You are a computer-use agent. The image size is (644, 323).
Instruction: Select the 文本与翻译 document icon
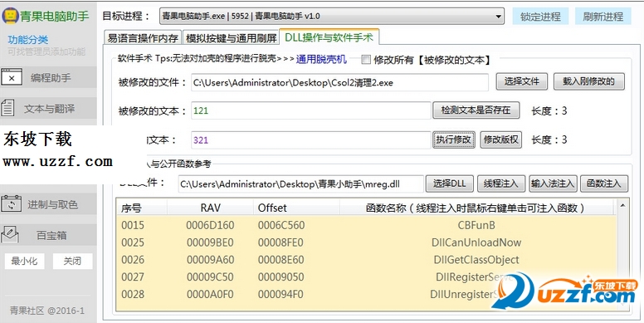(x=7, y=109)
